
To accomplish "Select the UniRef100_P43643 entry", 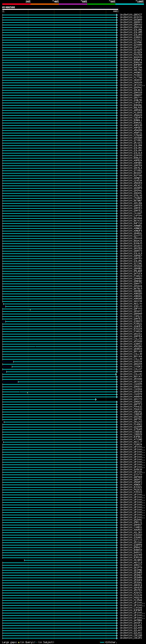I will (x=131, y=75).
